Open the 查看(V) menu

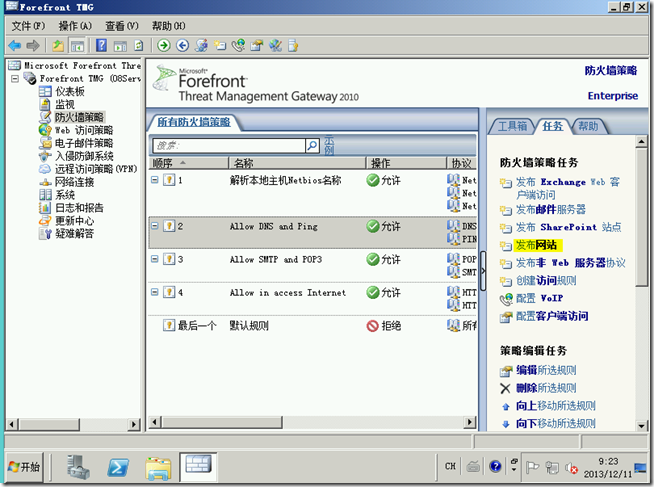pyautogui.click(x=122, y=26)
